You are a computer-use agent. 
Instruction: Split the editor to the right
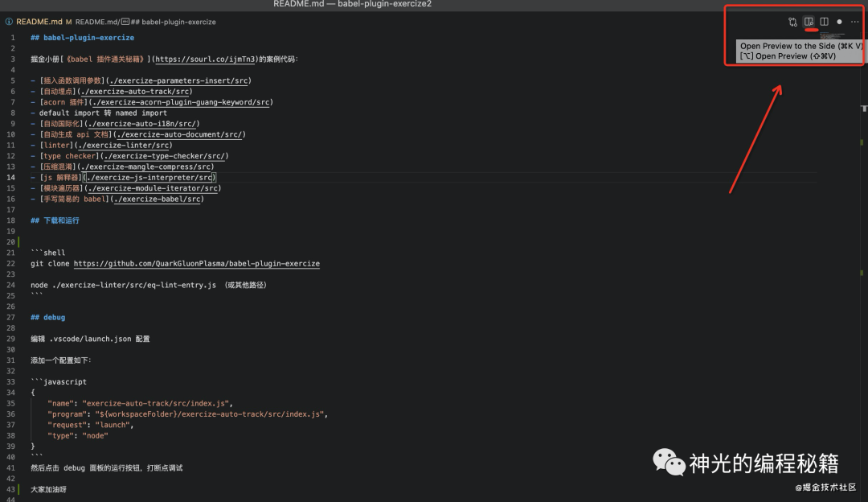(x=825, y=22)
